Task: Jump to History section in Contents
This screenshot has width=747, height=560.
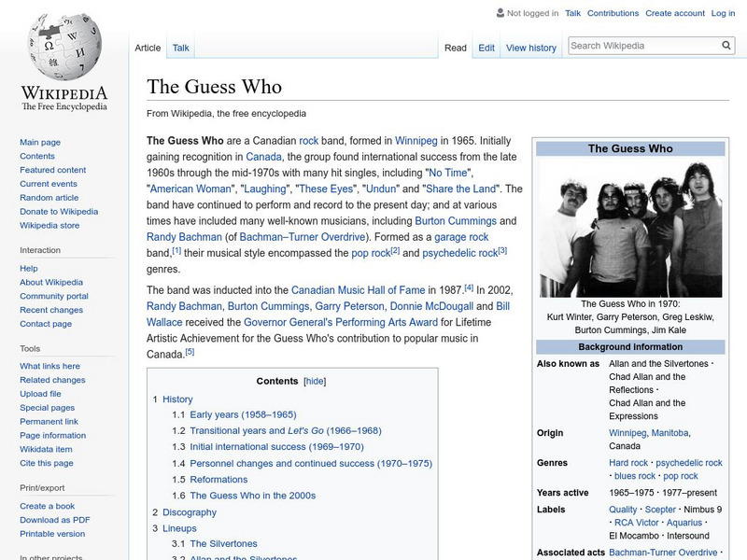Action: [x=177, y=399]
